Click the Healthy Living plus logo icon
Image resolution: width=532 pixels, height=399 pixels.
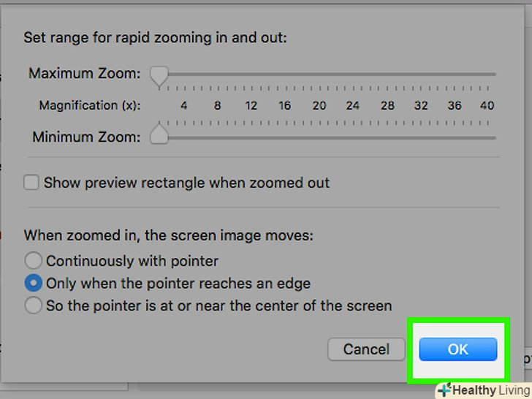pyautogui.click(x=444, y=390)
